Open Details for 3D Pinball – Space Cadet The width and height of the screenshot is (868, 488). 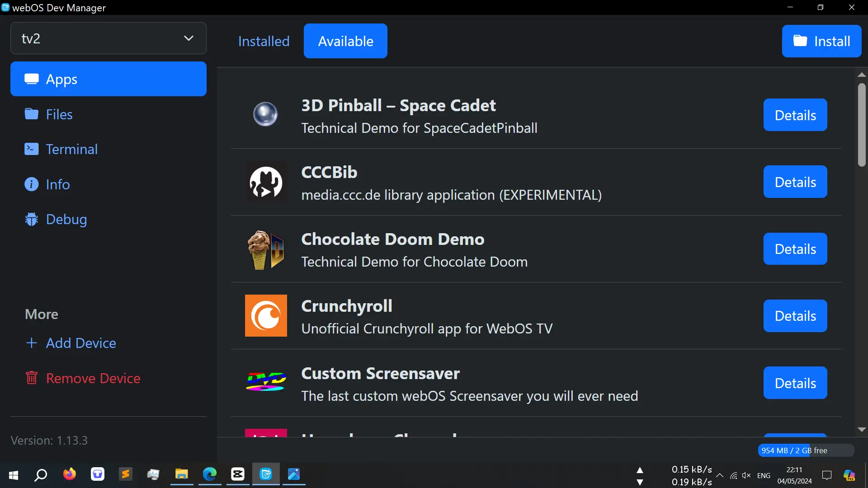(x=795, y=115)
